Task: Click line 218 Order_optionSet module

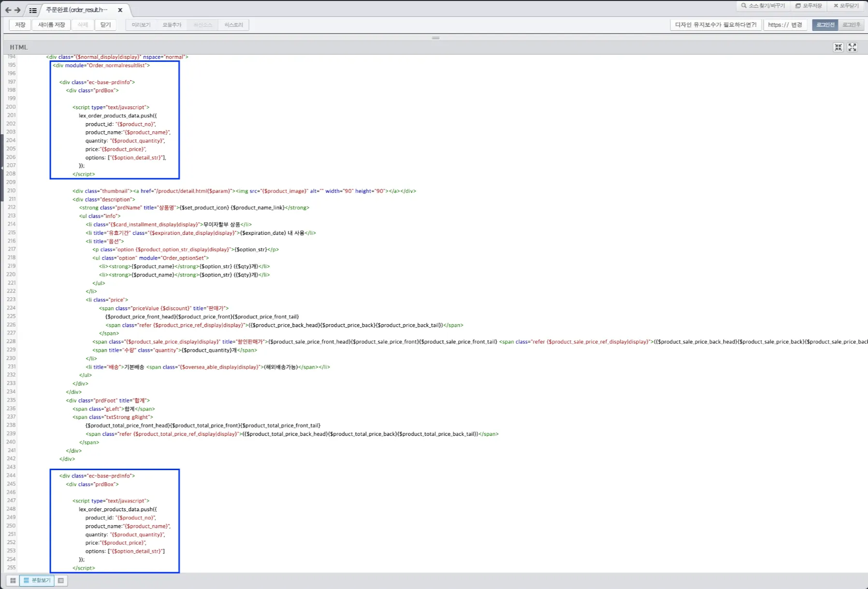Action: pos(151,258)
